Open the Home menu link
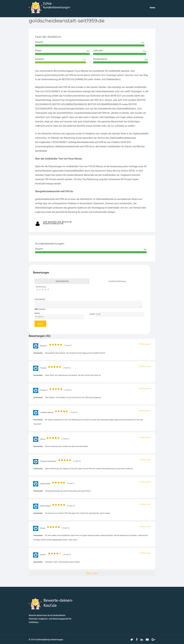 (152, 8)
